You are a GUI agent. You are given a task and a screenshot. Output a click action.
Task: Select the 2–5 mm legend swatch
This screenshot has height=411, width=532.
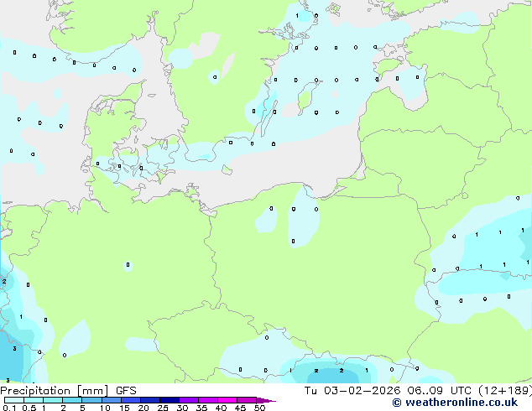(72, 400)
